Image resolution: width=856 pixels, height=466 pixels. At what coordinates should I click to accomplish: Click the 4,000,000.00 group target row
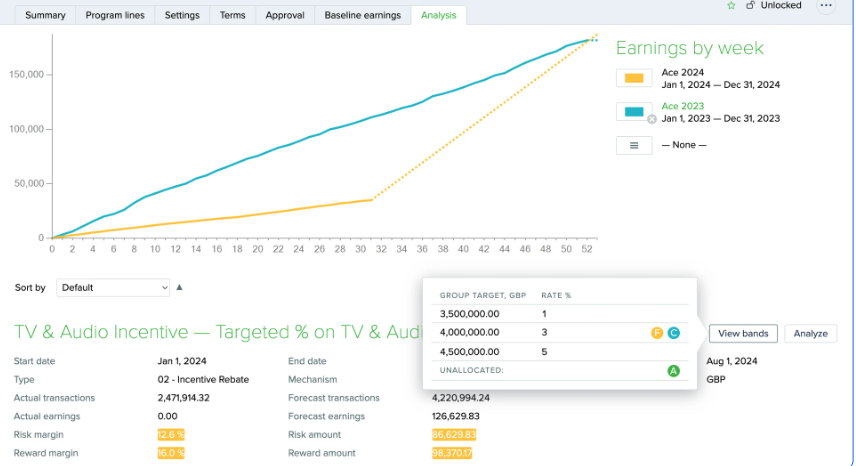coord(560,332)
